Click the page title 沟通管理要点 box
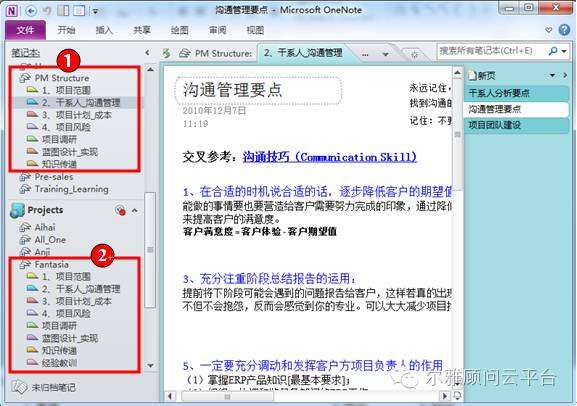This screenshot has width=577, height=406. [x=258, y=90]
